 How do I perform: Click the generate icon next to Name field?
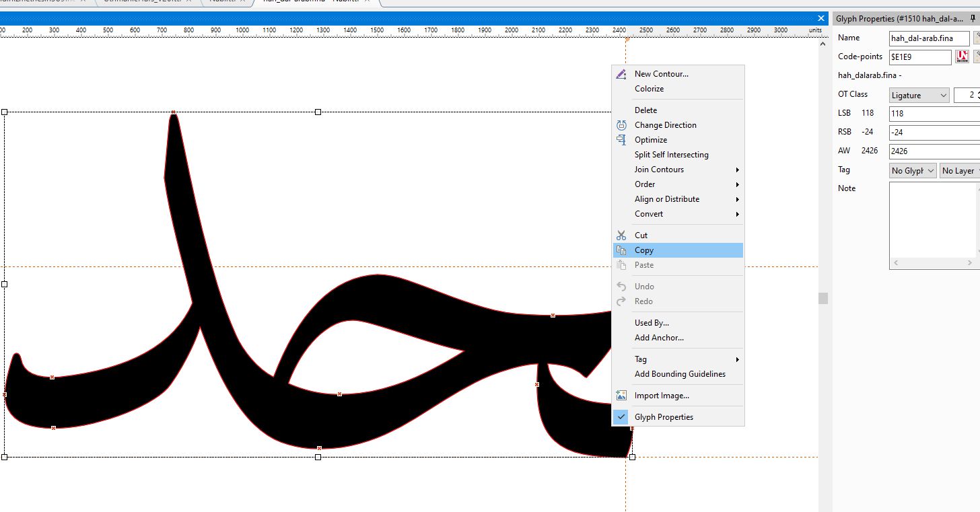977,38
